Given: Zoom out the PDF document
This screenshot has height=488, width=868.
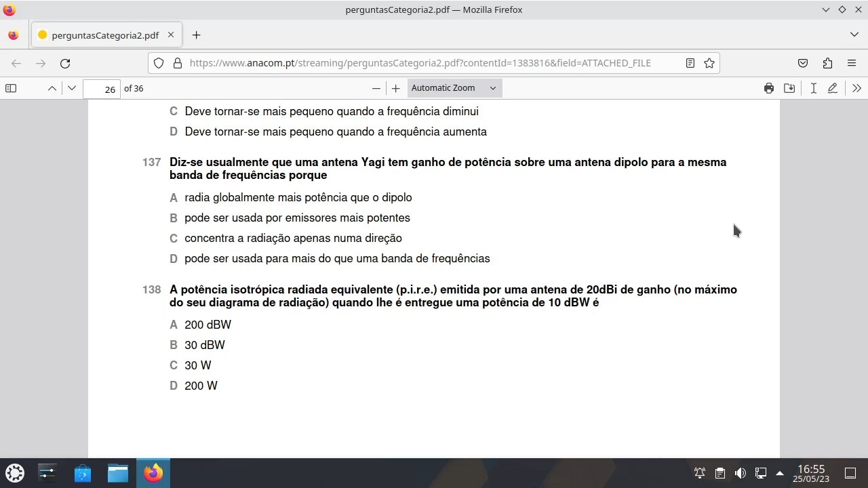Looking at the screenshot, I should (376, 88).
